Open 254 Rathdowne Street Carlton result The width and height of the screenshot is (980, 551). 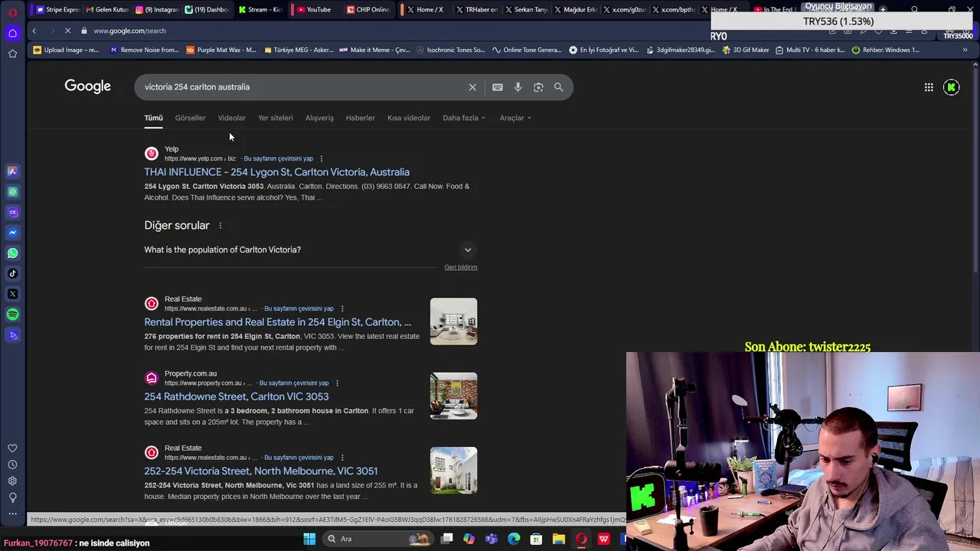tap(236, 396)
